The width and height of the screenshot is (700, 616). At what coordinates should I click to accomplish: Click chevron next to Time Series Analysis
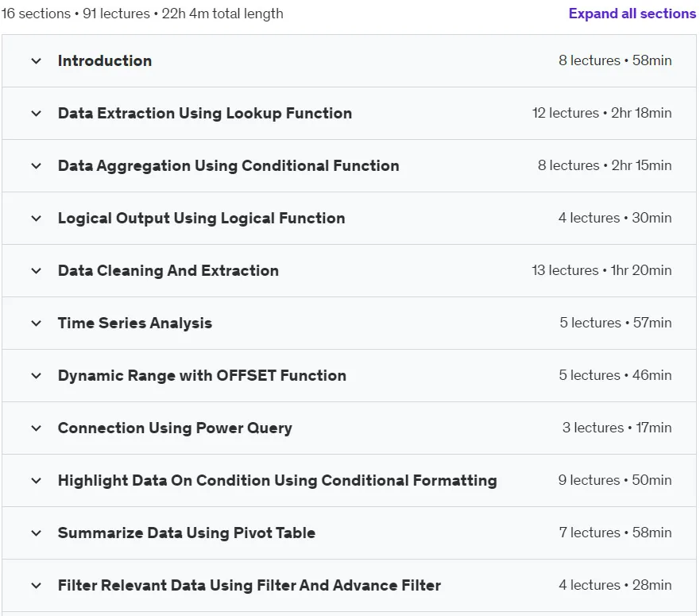click(37, 323)
